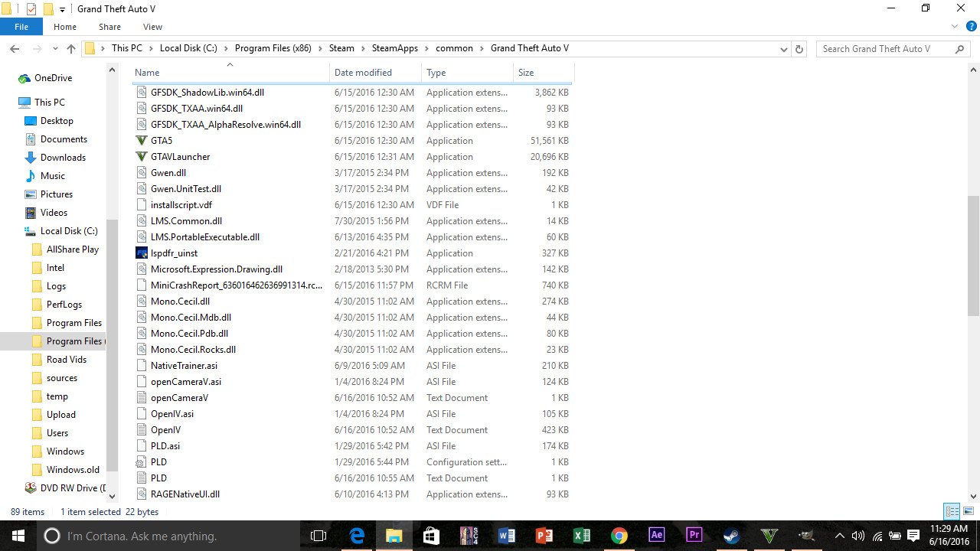This screenshot has height=551, width=980.
Task: Select the OpenIV.asi file name
Action: point(172,414)
